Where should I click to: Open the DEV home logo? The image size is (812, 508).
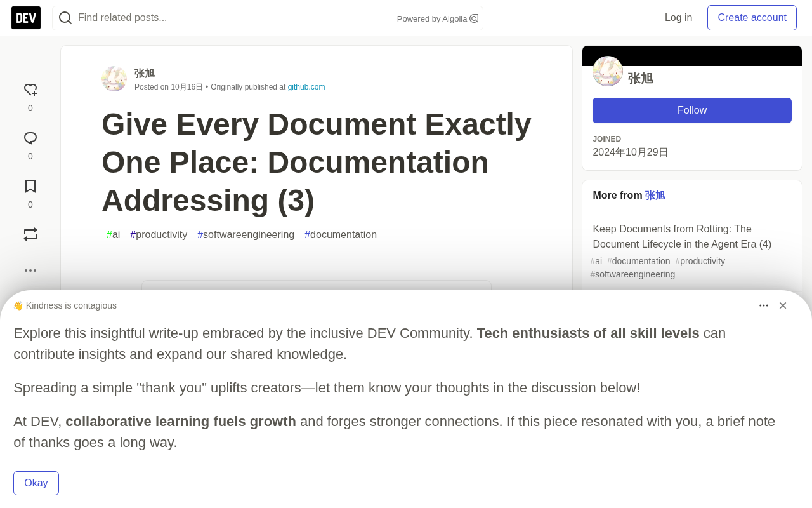tap(26, 18)
